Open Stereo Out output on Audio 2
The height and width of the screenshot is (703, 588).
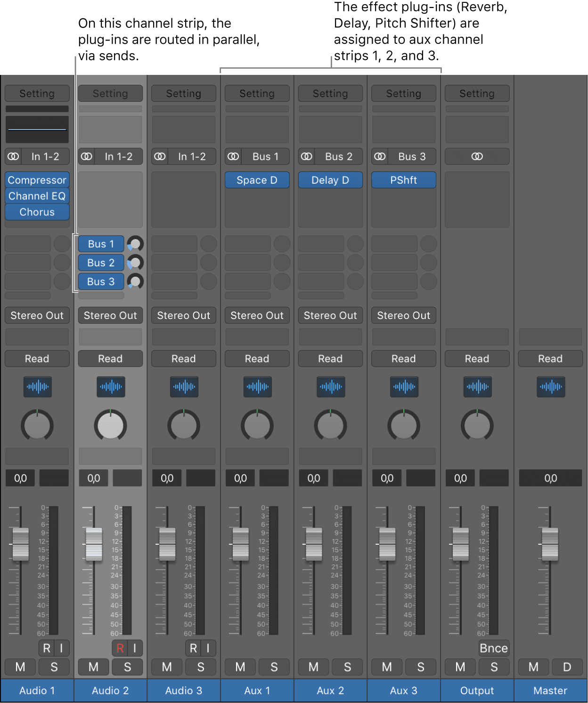111,315
